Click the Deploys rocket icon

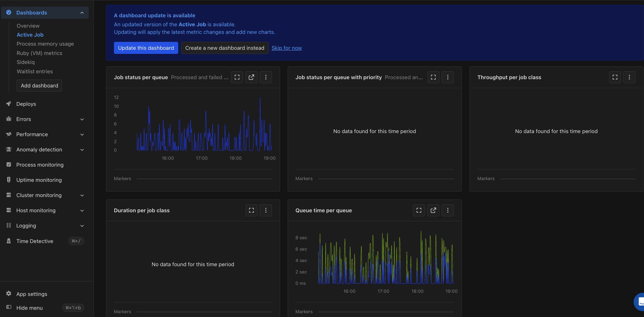[9, 104]
